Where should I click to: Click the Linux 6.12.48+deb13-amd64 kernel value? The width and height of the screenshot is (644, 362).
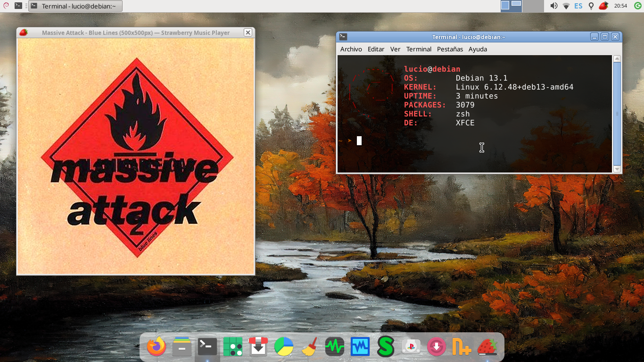(515, 87)
